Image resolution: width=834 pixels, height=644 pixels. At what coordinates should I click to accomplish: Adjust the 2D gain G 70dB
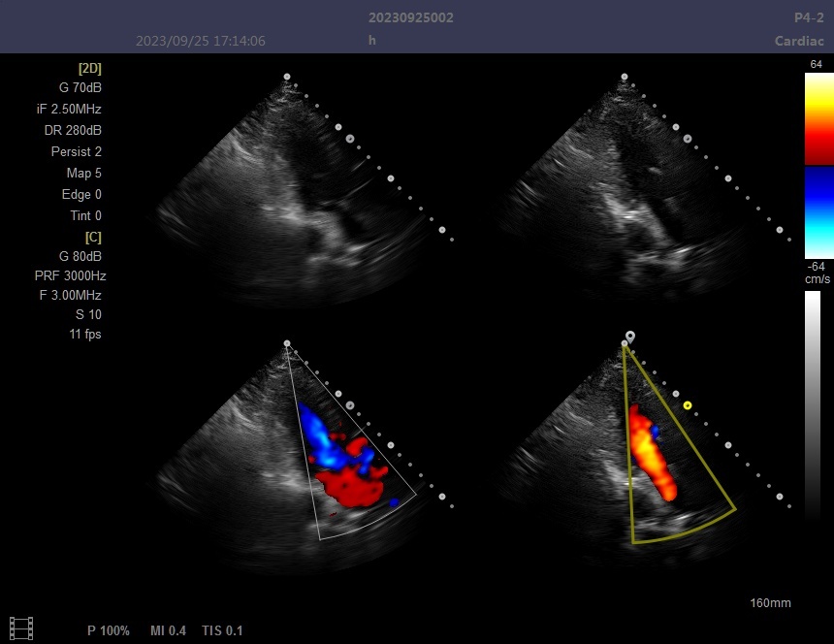tap(80, 87)
